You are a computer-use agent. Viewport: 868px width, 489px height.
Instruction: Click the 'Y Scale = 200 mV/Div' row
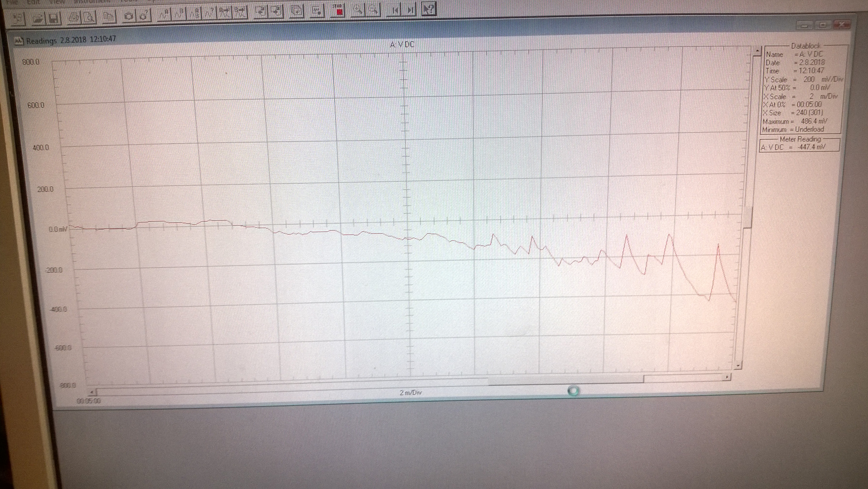tap(804, 80)
